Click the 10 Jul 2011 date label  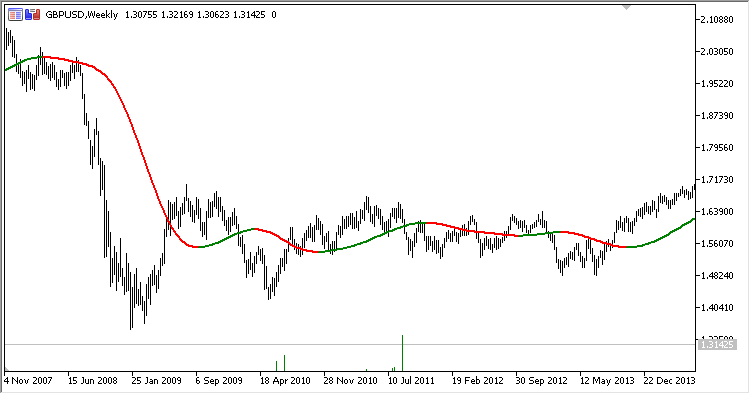coord(411,381)
